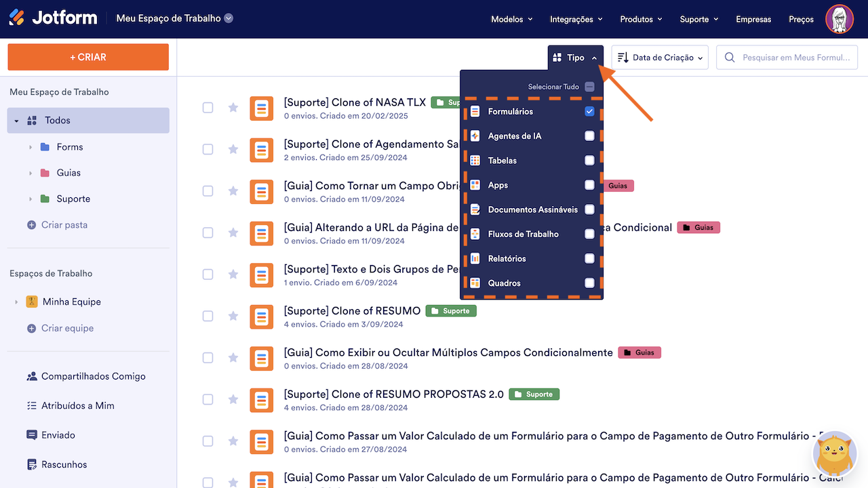868x488 pixels.
Task: Click the Enviado icon
Action: [32, 435]
